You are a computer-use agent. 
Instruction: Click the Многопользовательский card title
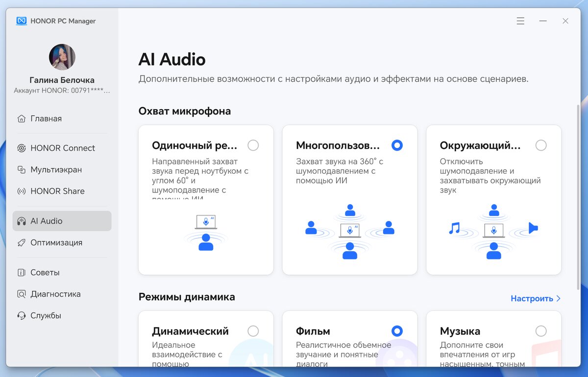338,145
